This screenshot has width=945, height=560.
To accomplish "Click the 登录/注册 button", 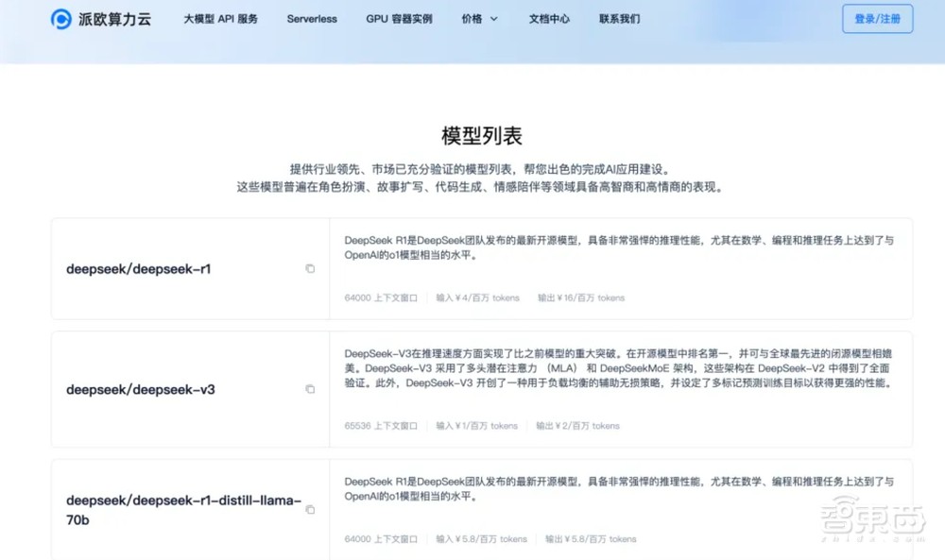I will 879,19.
